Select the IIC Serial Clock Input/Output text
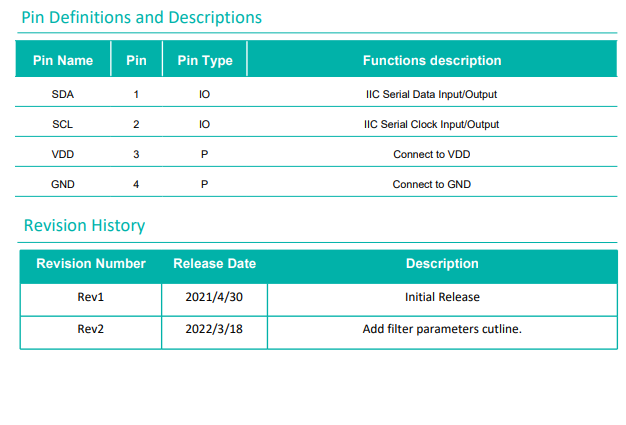626x425 pixels. 431,124
